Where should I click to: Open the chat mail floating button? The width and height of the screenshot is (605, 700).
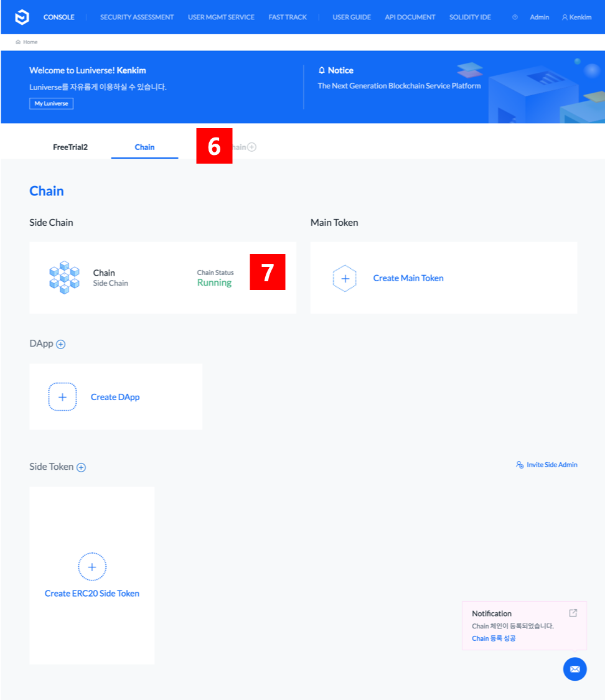tap(575, 669)
